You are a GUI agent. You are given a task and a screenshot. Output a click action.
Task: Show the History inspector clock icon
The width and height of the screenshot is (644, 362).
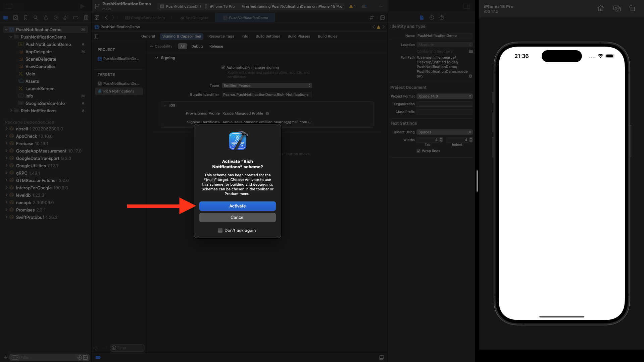[432, 18]
